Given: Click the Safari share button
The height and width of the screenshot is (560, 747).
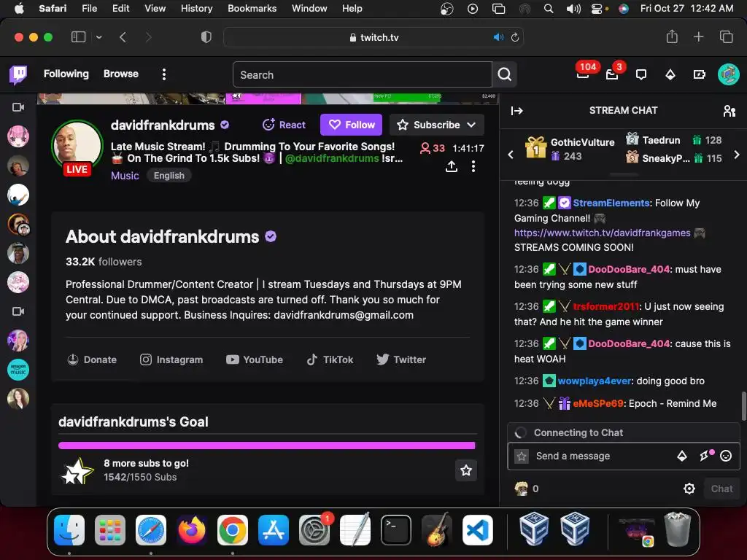Looking at the screenshot, I should coord(672,36).
